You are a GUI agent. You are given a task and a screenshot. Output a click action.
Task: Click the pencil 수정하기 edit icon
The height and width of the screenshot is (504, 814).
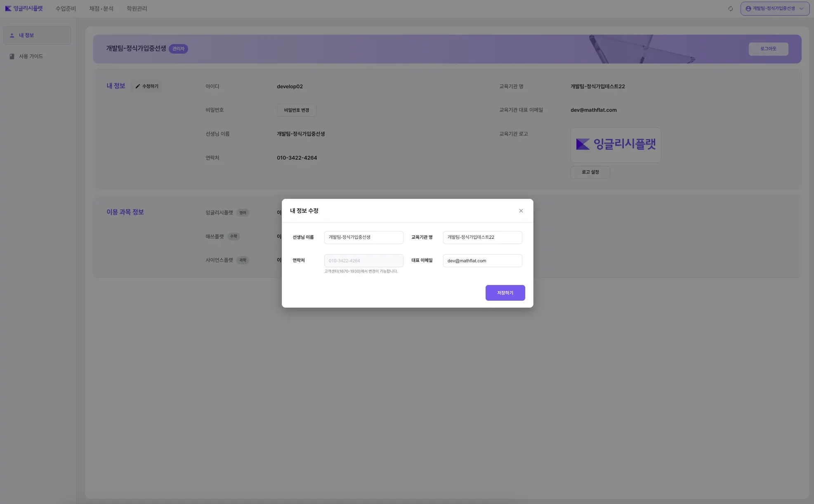pos(138,86)
